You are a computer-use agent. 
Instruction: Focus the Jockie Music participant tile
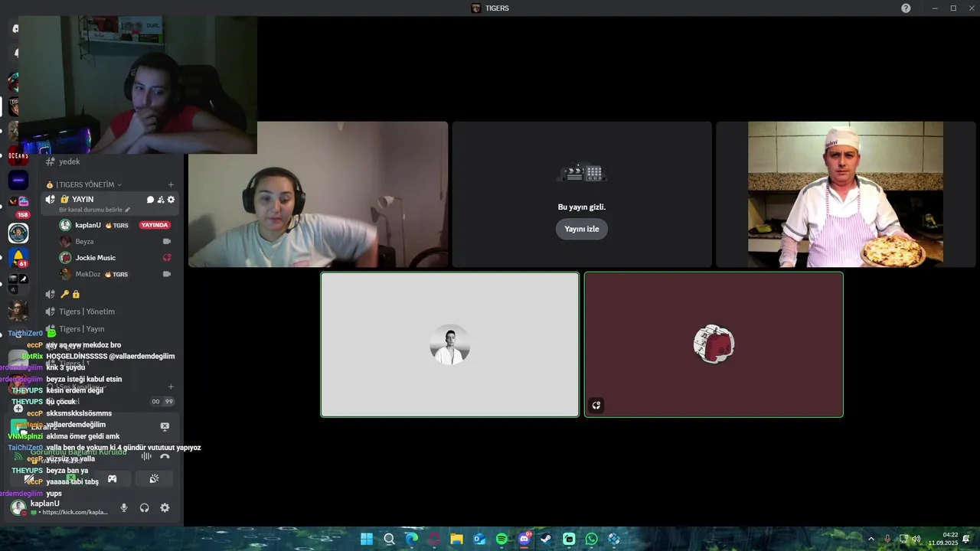click(x=714, y=344)
